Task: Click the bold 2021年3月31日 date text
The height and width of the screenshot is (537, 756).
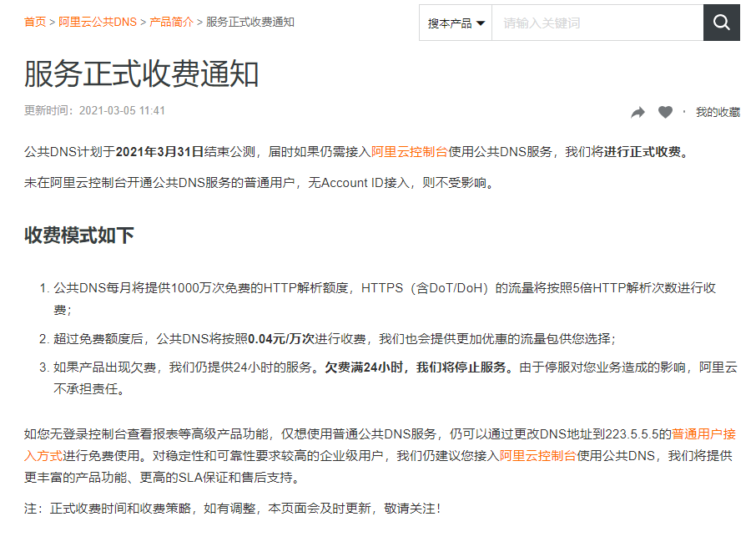Action: point(159,152)
